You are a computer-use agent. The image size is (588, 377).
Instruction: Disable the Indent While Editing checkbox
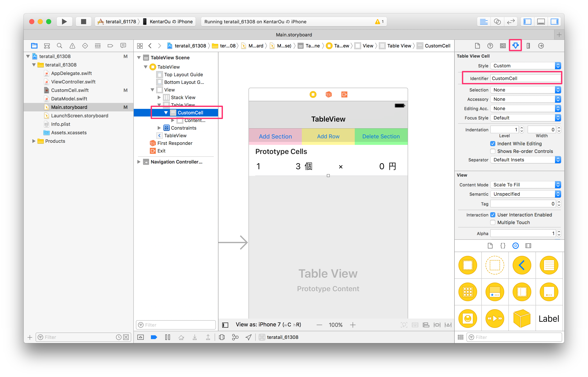493,143
